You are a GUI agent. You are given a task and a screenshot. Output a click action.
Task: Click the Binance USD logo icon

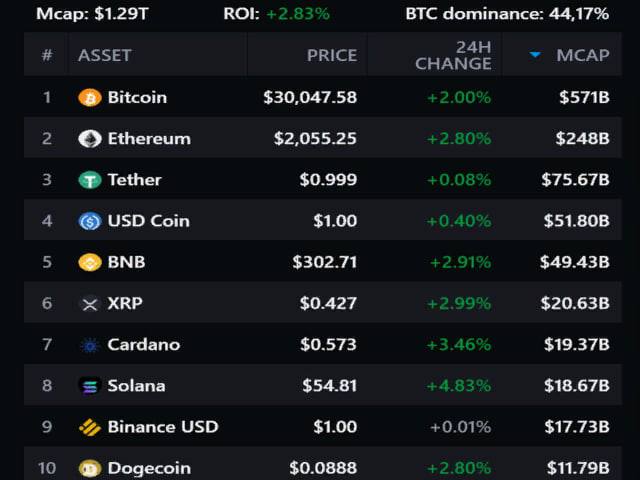pos(90,427)
